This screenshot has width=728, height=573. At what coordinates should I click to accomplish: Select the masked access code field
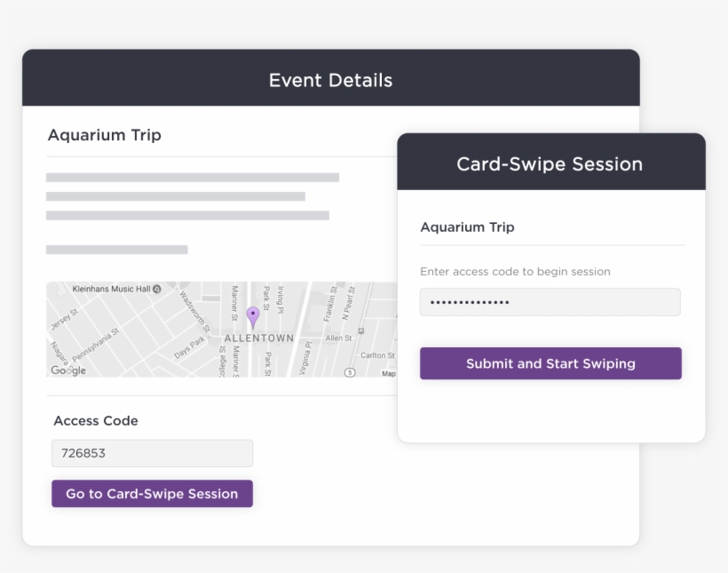click(550, 302)
